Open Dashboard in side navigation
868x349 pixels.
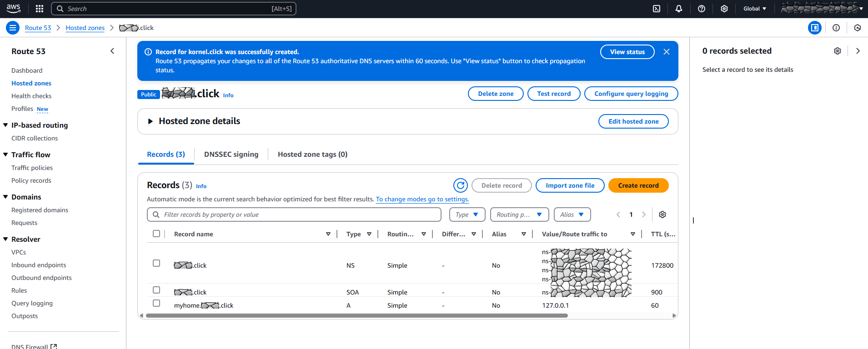[27, 70]
